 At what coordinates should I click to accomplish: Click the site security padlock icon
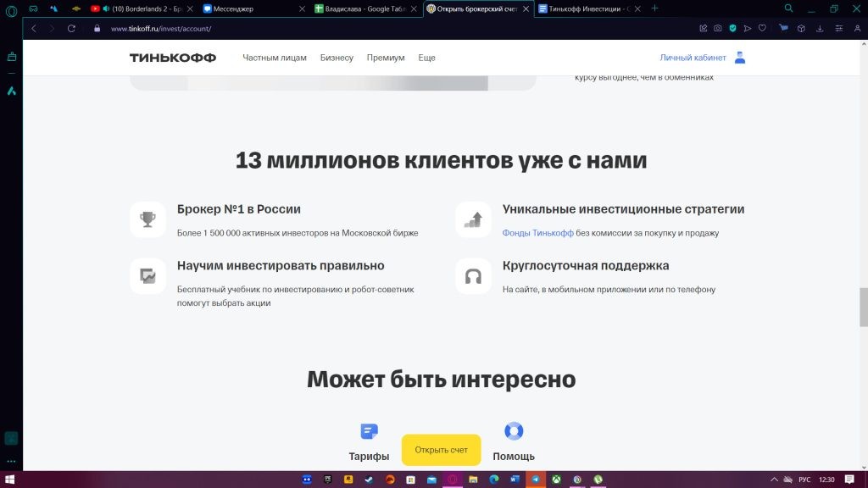(97, 29)
